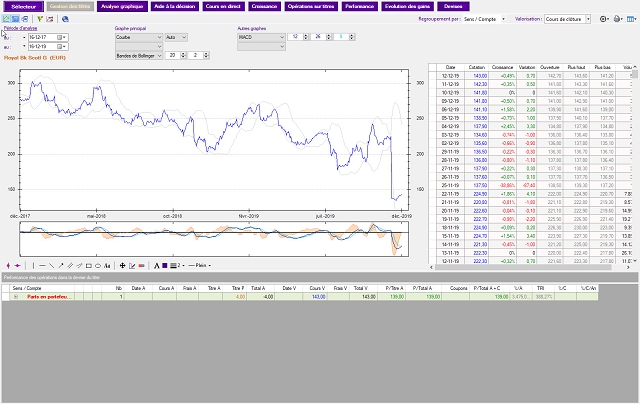Click the purple drawing color swatch
Screen dimensions: 640x404
pos(164,265)
